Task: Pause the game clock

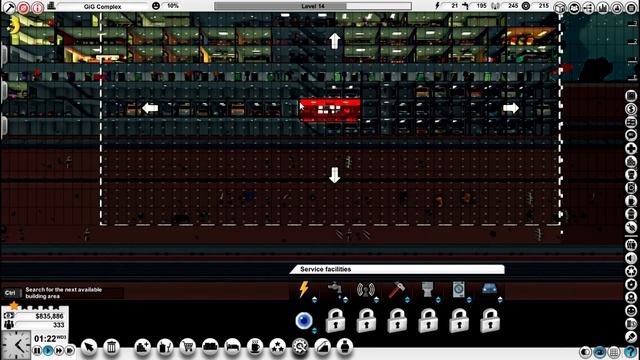Action: click(x=37, y=350)
